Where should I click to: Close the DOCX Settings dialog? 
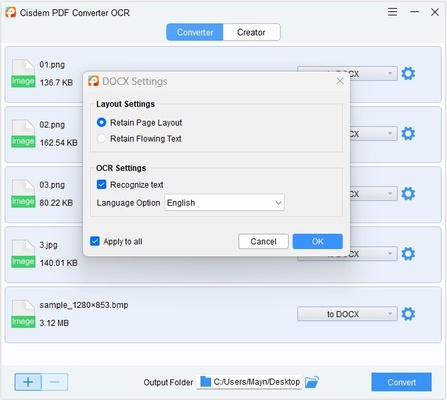(x=340, y=81)
